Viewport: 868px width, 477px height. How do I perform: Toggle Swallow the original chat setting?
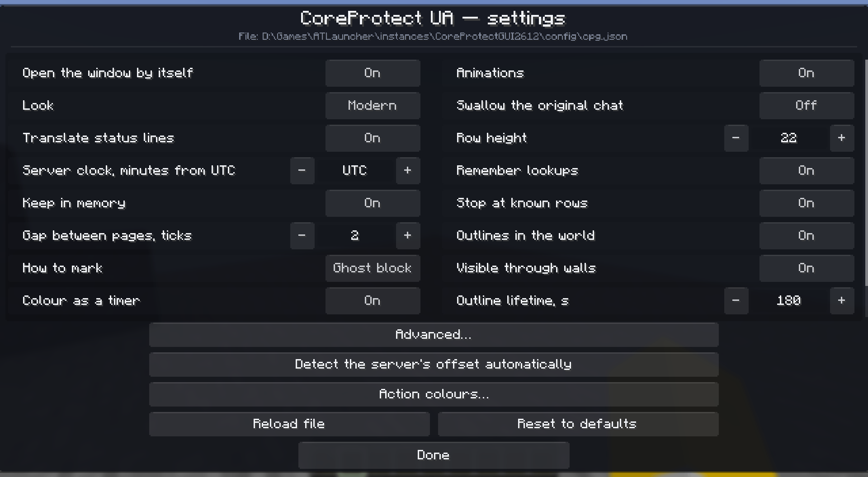click(x=807, y=106)
